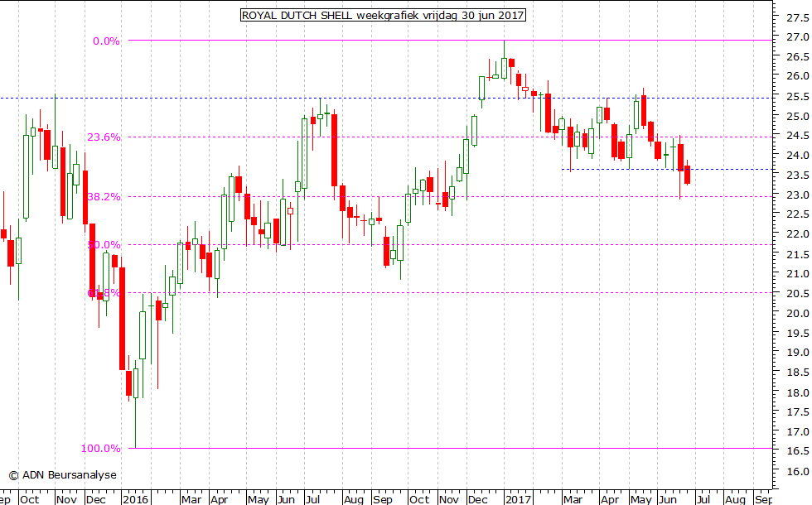
Task: Select the 100.0% Fibonacci level label
Action: [x=100, y=449]
